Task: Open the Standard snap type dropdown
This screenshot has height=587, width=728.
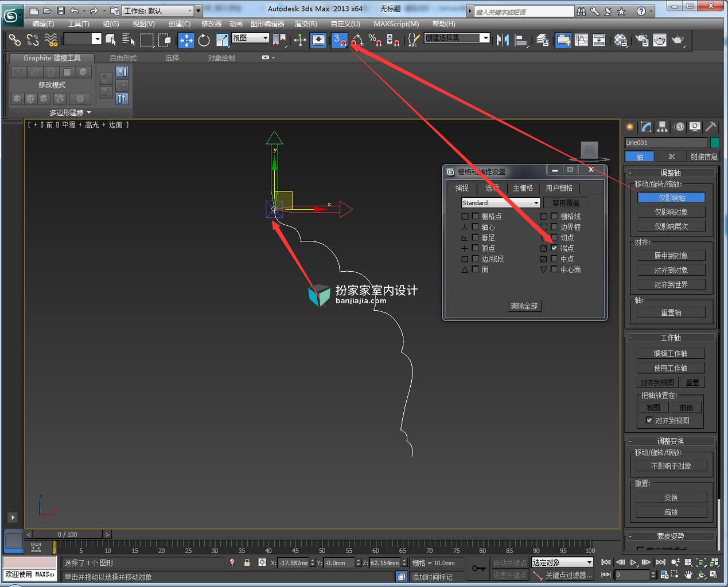Action: pos(501,203)
